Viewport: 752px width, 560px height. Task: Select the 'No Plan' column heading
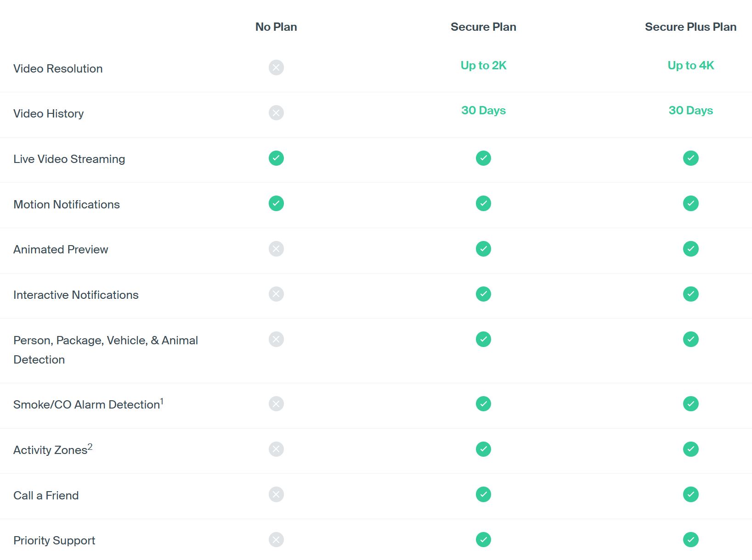pos(276,27)
